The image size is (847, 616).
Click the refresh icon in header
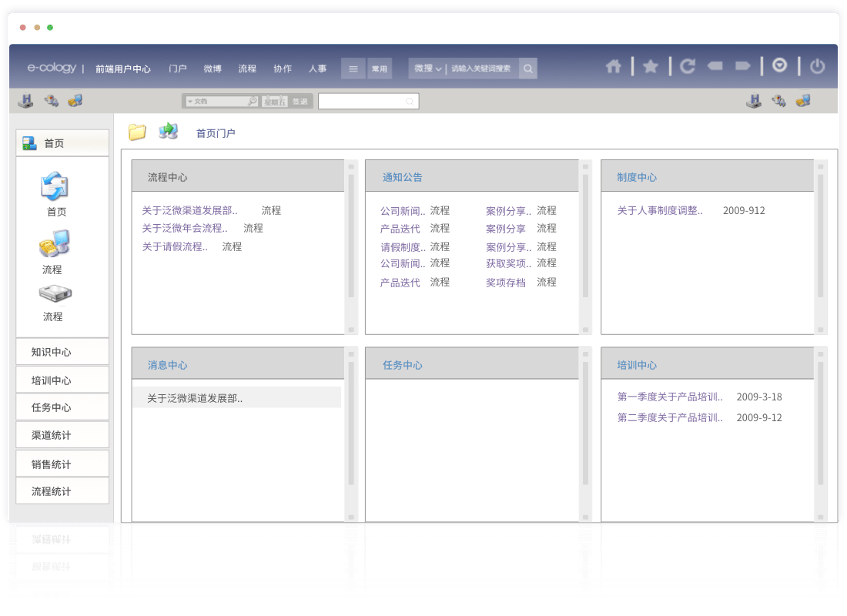click(x=688, y=67)
